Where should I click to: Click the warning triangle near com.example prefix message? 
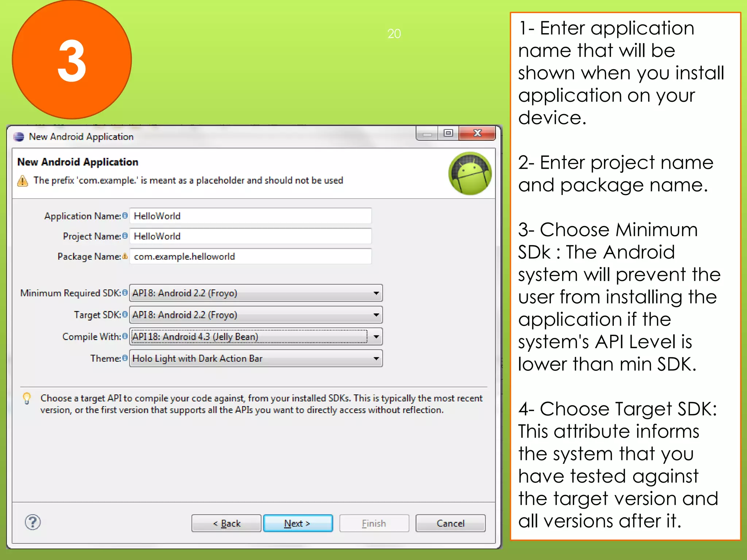tap(23, 180)
